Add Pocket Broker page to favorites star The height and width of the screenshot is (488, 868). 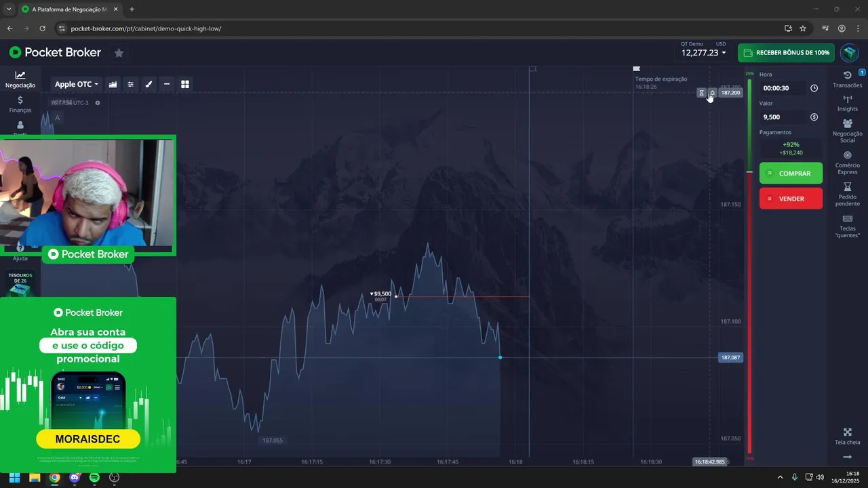[119, 53]
